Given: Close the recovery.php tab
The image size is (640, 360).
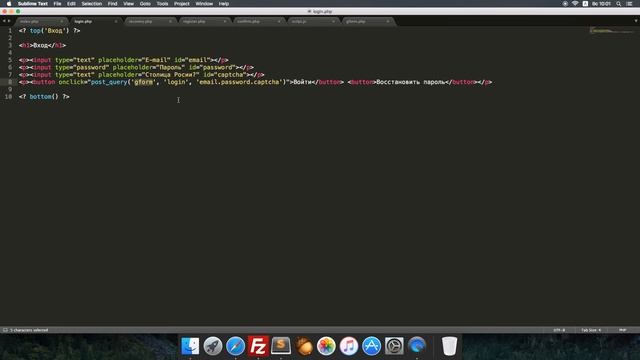Looking at the screenshot, I should [170, 21].
